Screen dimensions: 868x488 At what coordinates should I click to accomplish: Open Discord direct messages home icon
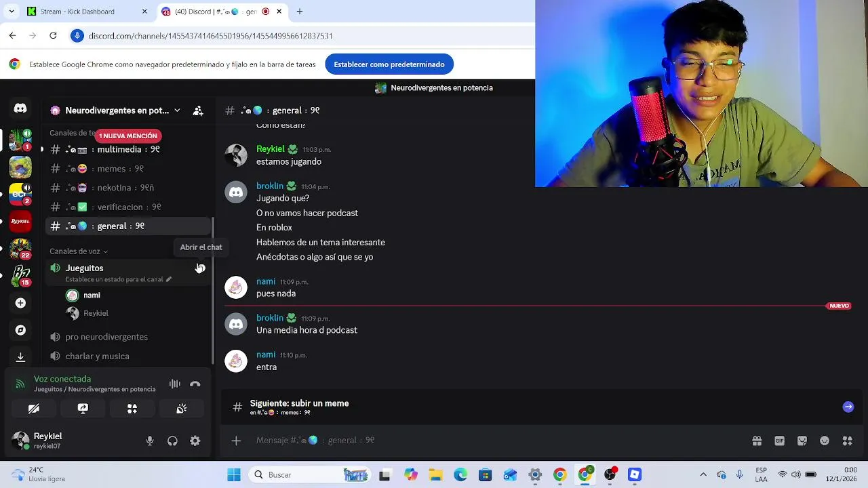(x=20, y=108)
